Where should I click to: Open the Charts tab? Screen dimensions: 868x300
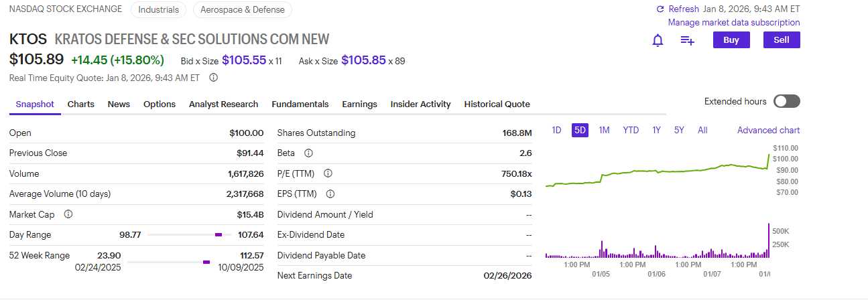pos(80,104)
